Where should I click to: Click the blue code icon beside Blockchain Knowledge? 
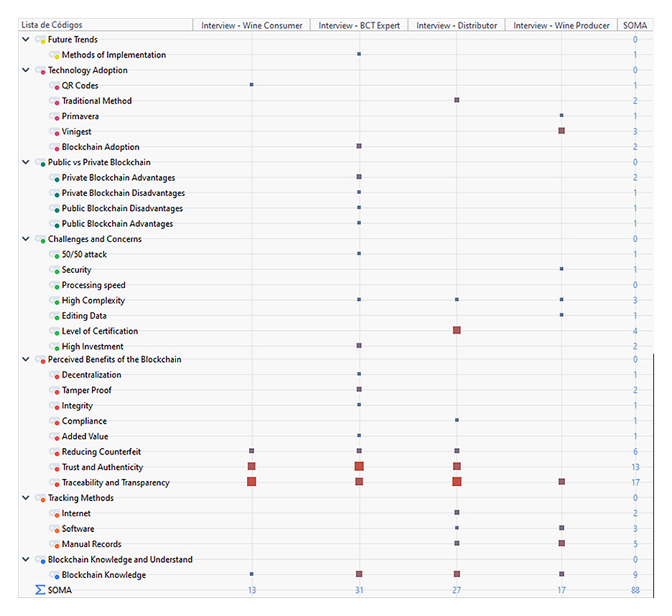[55, 576]
